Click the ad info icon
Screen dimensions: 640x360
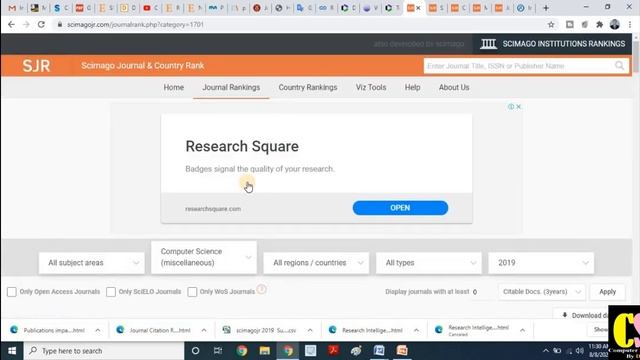[511, 107]
